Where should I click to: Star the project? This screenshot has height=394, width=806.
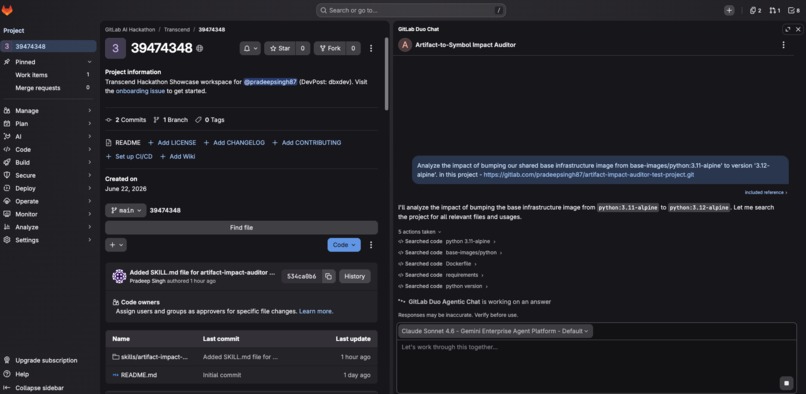click(x=281, y=48)
